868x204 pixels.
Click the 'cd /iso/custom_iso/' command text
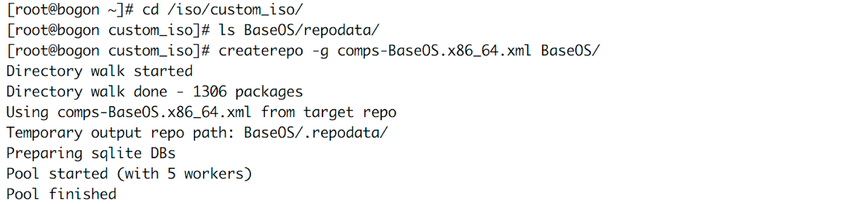(223, 10)
